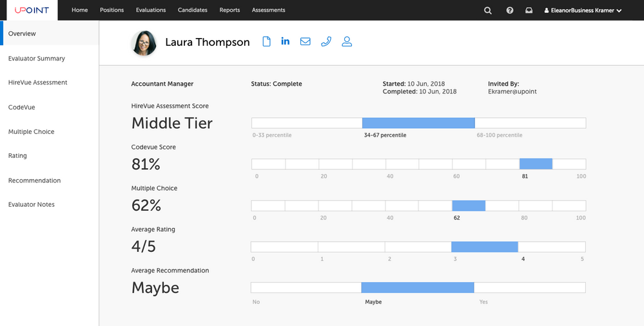This screenshot has width=644, height=326.
Task: Click the UPOINT logo
Action: click(32, 10)
